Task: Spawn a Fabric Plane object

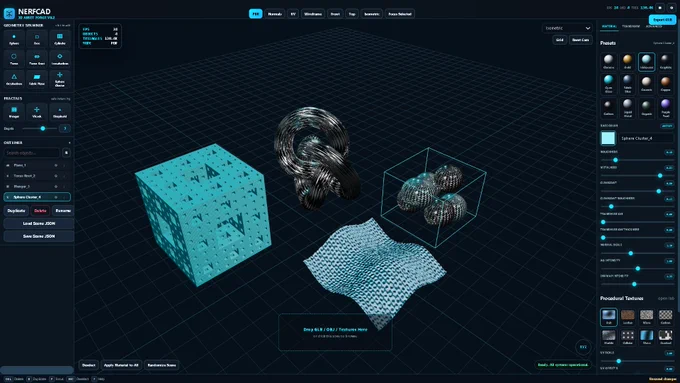Action: click(x=37, y=79)
